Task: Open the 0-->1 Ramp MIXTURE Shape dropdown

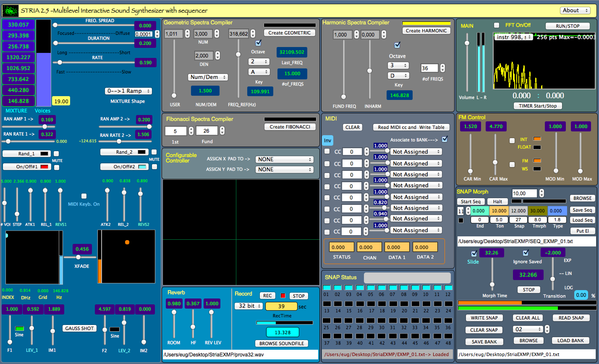Action: [128, 91]
